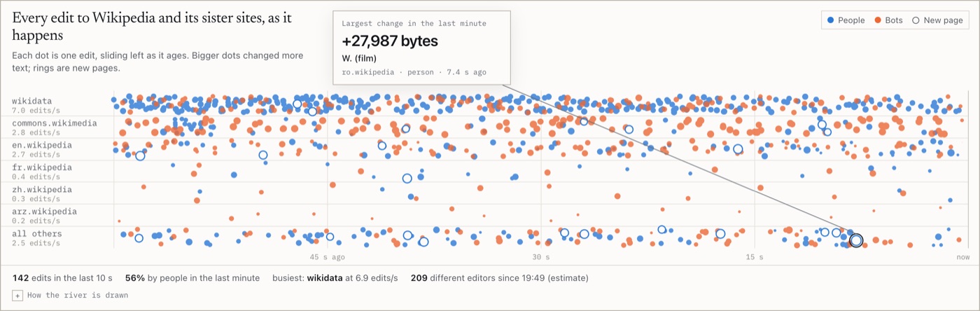Select the all others row label
The height and width of the screenshot is (311, 980).
pos(36,234)
